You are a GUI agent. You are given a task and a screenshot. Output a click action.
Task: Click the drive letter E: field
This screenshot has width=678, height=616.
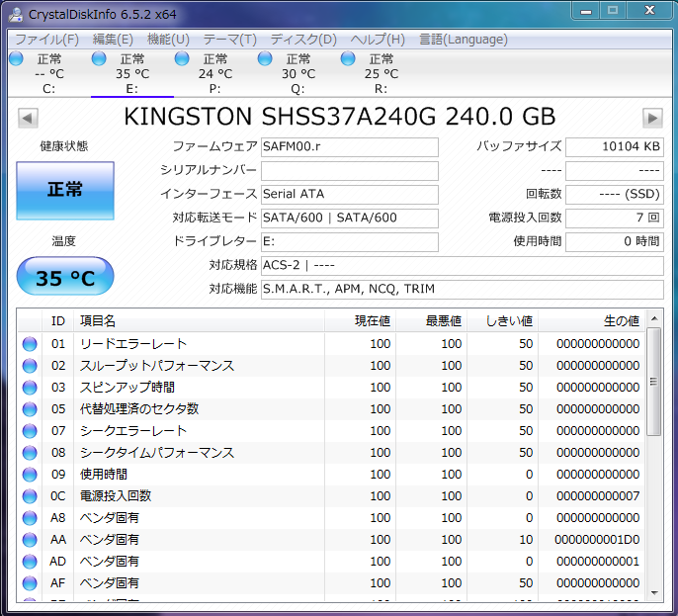(x=350, y=242)
